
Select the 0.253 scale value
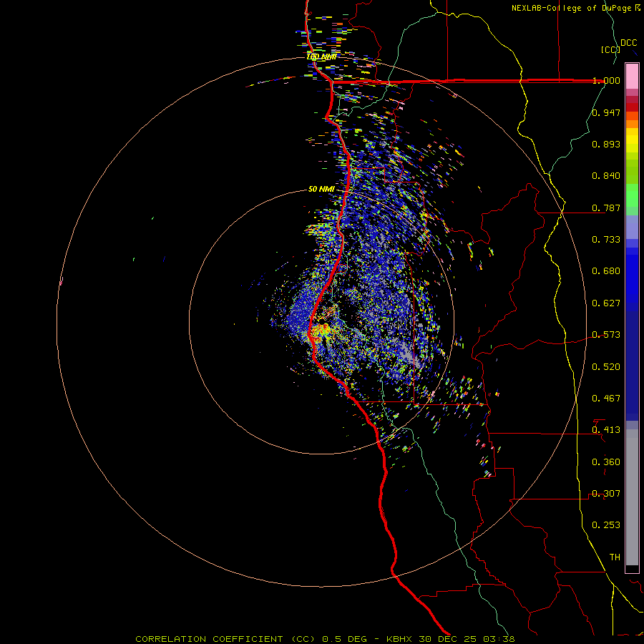click(606, 525)
